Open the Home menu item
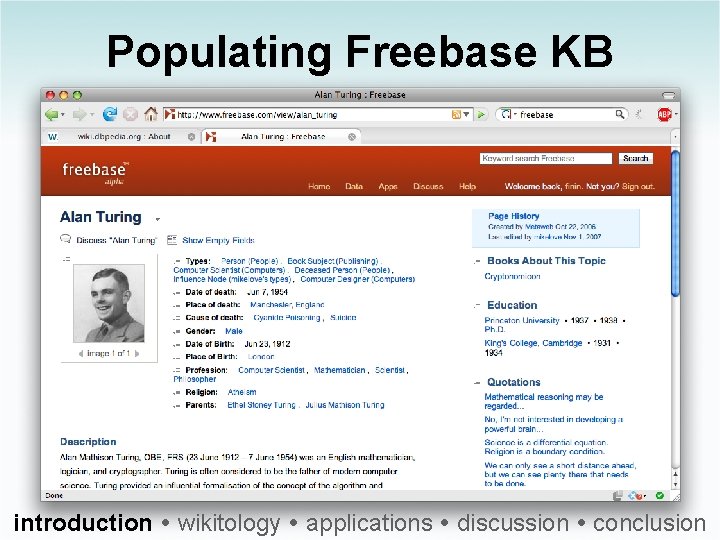 (319, 186)
